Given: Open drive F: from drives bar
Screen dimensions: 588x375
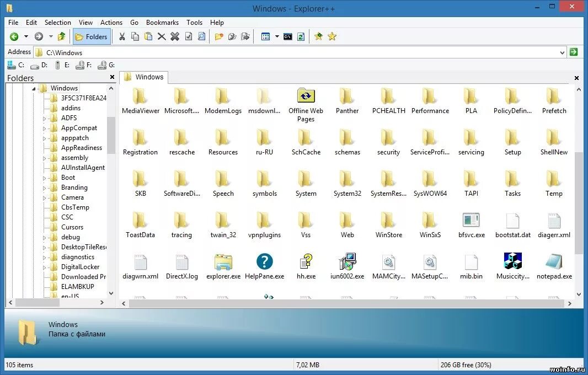Looking at the screenshot, I should 84,65.
